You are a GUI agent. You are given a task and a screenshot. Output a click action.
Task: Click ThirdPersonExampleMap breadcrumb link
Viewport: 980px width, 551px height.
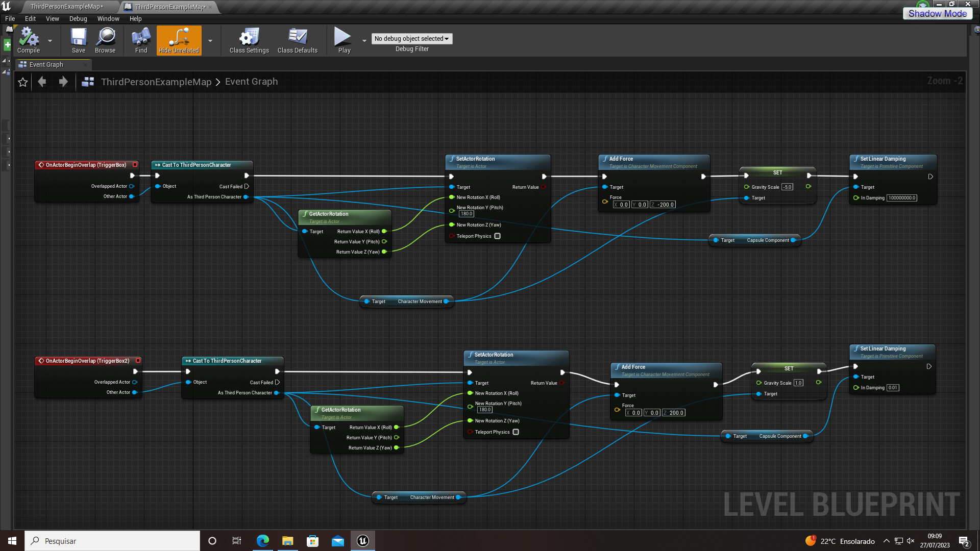156,82
